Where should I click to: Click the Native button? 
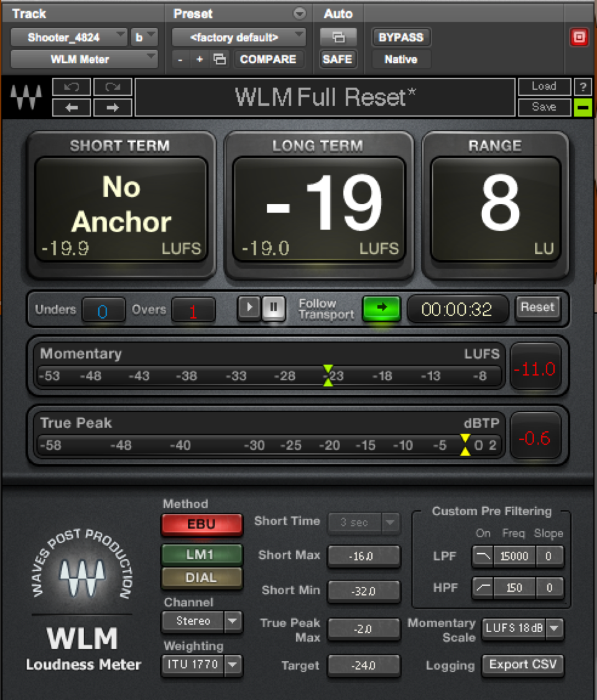pyautogui.click(x=400, y=59)
